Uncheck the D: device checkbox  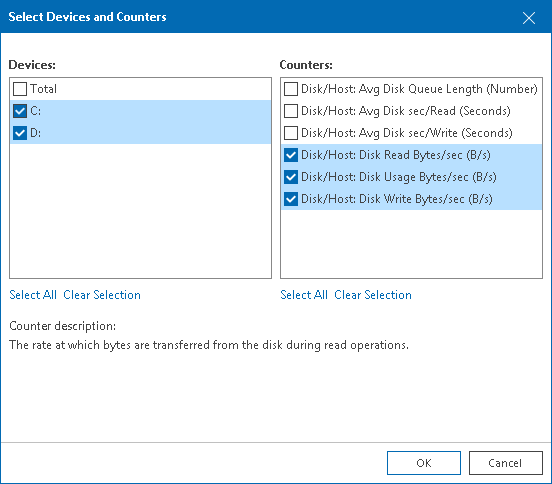(x=20, y=133)
